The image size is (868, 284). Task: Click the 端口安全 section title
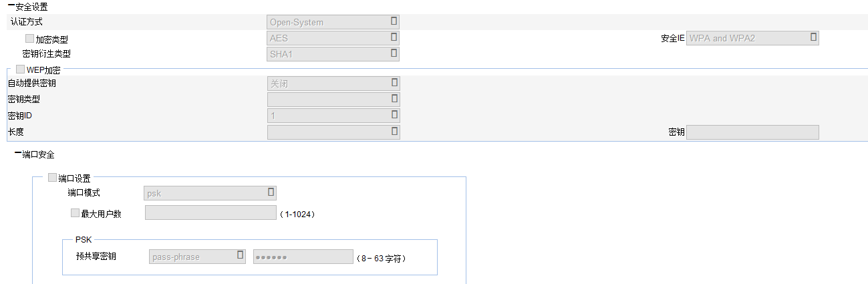coord(38,154)
